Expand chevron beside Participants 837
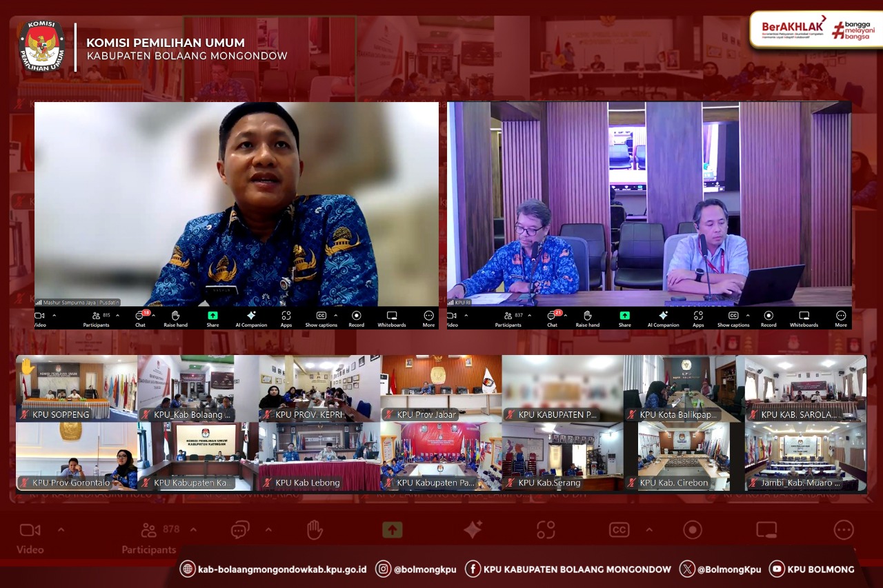Viewport: 883px width, 588px height. tap(530, 316)
